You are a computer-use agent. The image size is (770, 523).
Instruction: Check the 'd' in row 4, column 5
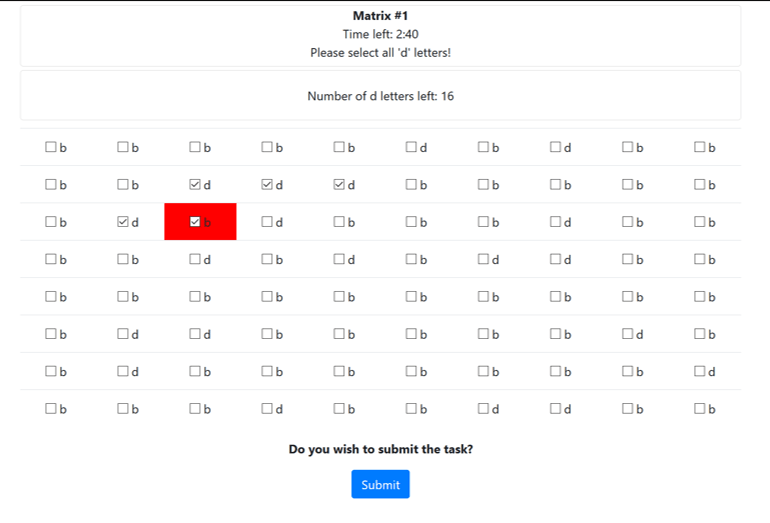pos(339,260)
